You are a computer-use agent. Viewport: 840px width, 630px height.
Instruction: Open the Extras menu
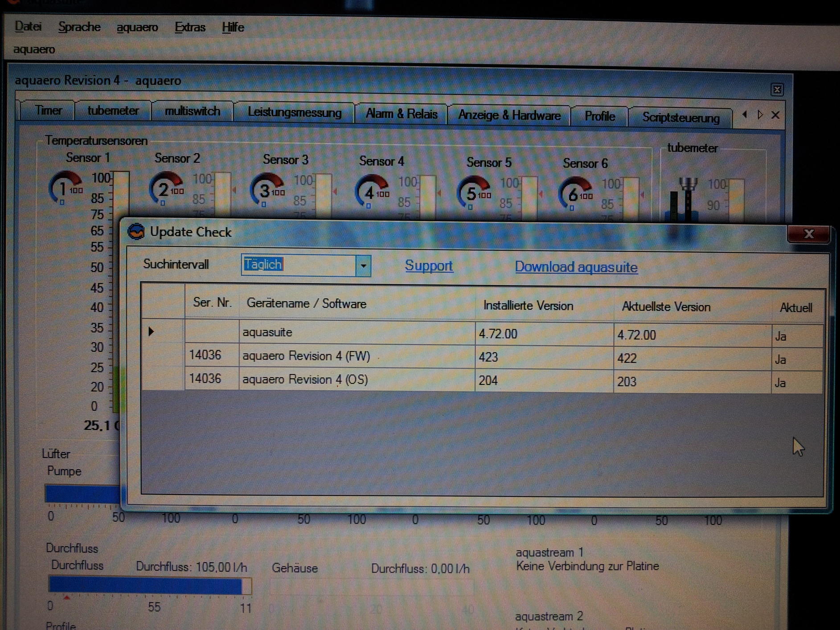click(x=190, y=27)
